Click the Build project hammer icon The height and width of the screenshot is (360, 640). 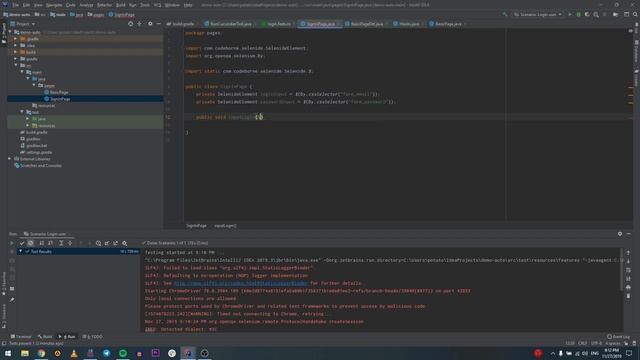tap(505, 14)
